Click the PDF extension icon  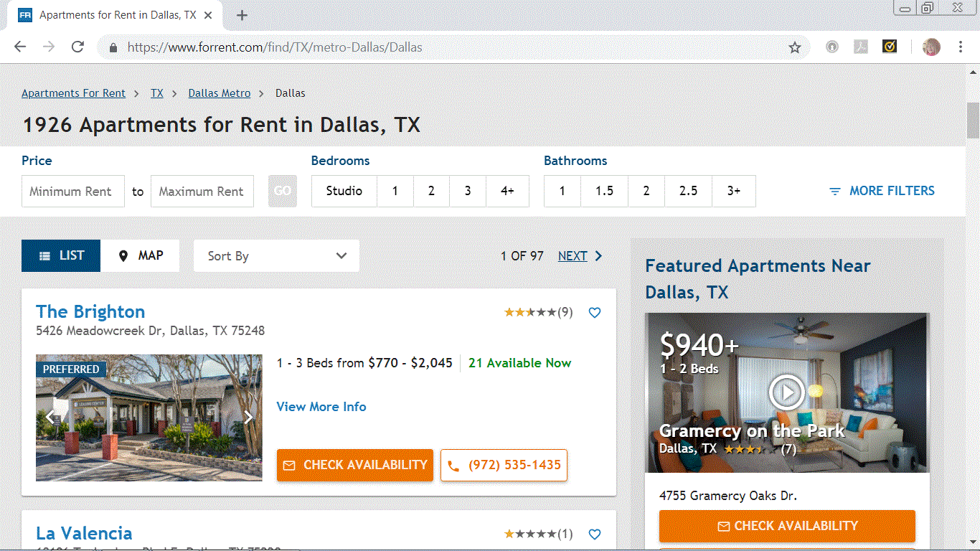pos(861,47)
